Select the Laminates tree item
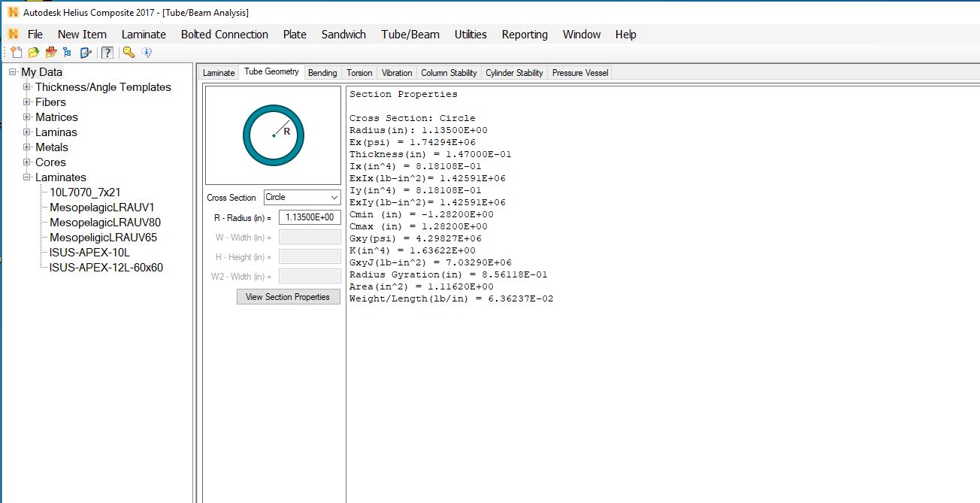Screen dimensions: 980x503 pos(61,177)
